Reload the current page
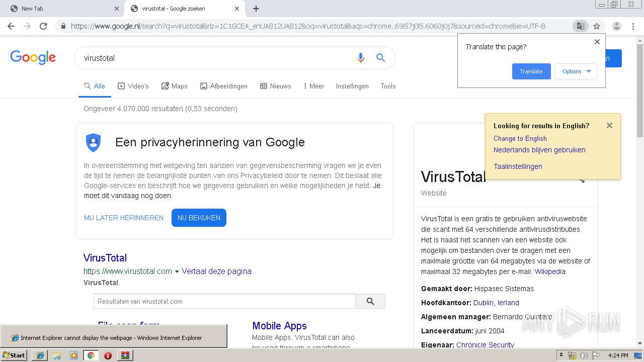This screenshot has width=644, height=362. [x=43, y=26]
